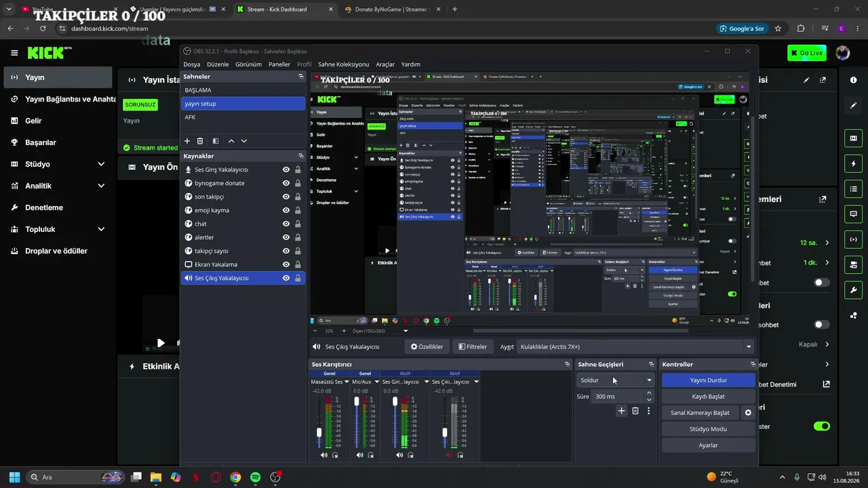This screenshot has width=868, height=488.
Task: Delete the selected scene with trash icon
Action: click(x=200, y=141)
